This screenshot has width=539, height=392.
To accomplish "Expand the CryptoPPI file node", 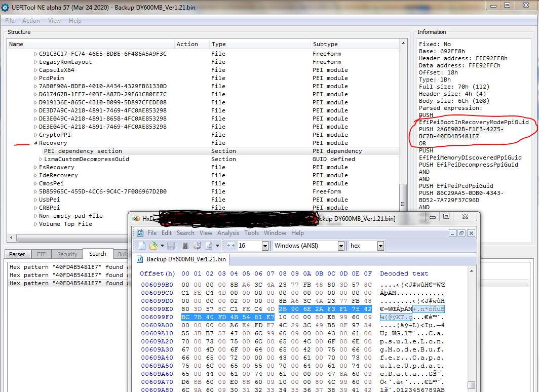I will click(x=35, y=135).
